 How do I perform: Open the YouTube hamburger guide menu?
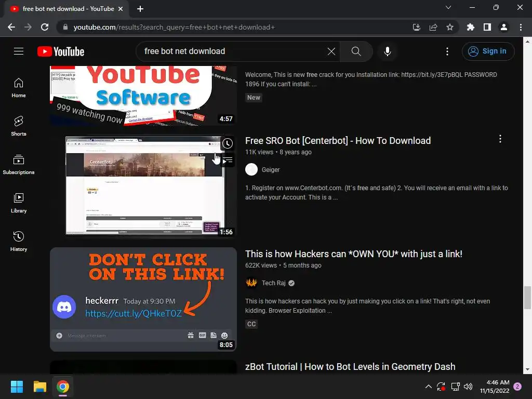[19, 51]
